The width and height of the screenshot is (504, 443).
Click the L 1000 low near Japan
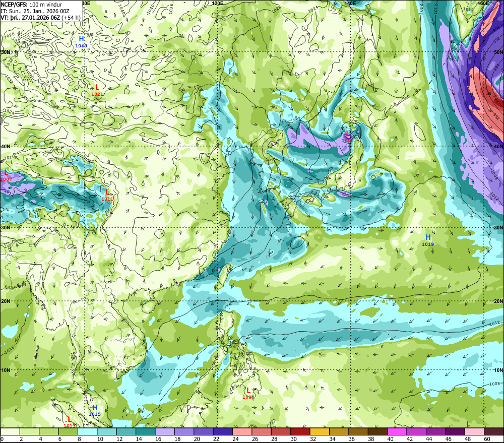(x=347, y=137)
